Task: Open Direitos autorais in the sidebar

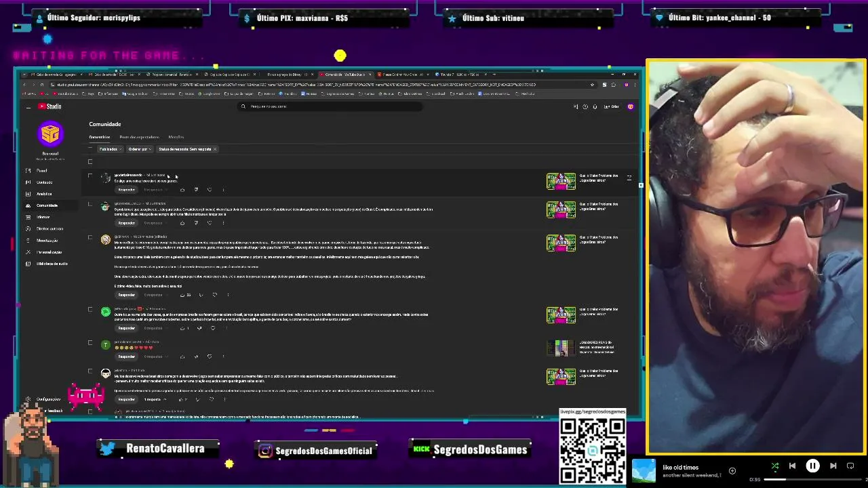Action: tap(50, 228)
